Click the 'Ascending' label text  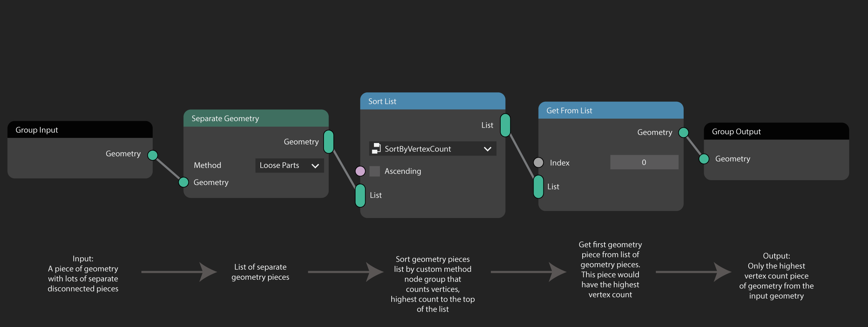click(x=403, y=171)
